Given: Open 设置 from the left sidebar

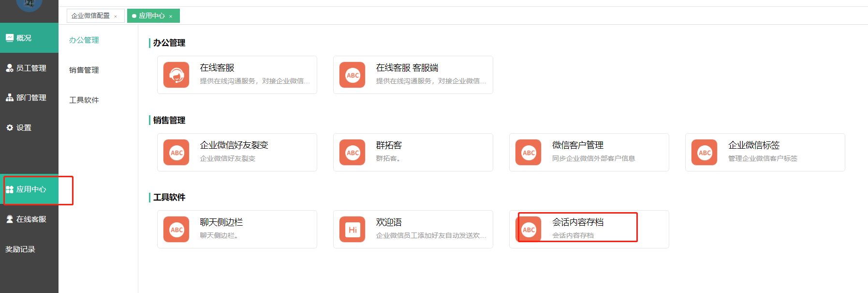Looking at the screenshot, I should click(24, 128).
